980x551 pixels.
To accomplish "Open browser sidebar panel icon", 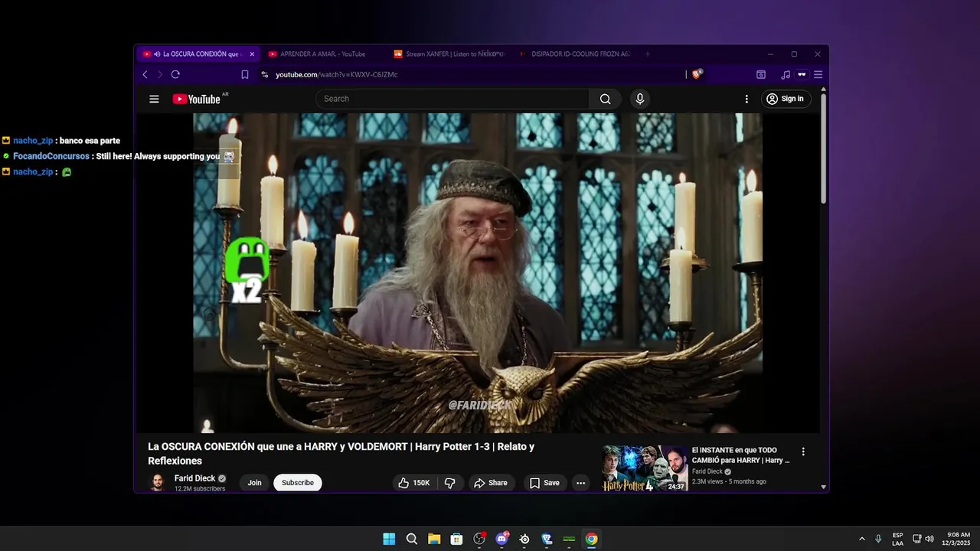I will tap(761, 74).
